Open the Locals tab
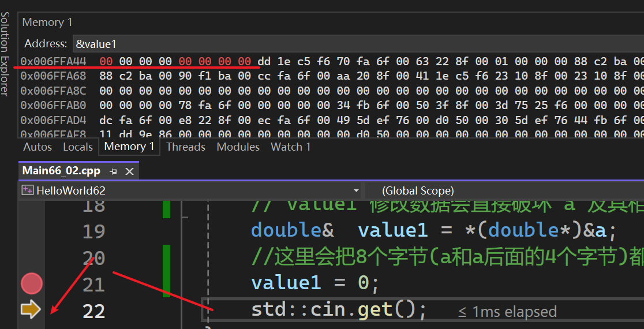Viewport: 644px width, 329px height. coord(78,147)
